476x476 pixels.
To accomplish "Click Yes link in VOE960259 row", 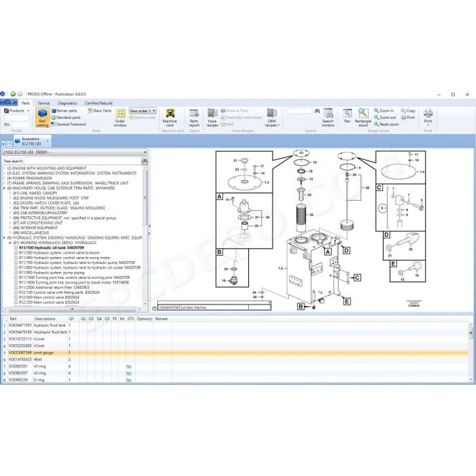I will coord(129,380).
